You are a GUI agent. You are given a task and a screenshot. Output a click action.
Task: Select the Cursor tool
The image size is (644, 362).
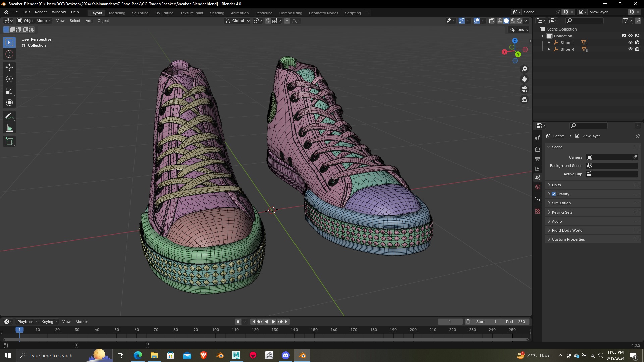click(x=9, y=54)
